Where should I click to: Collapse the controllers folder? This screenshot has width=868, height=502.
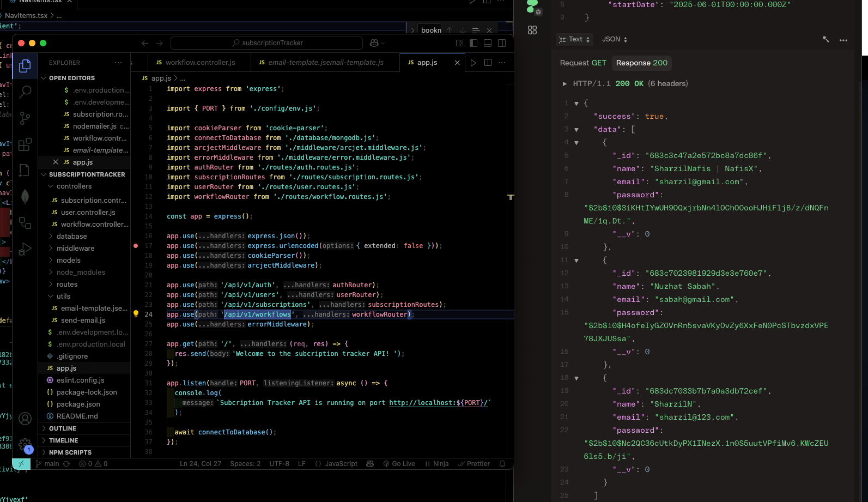(84, 186)
